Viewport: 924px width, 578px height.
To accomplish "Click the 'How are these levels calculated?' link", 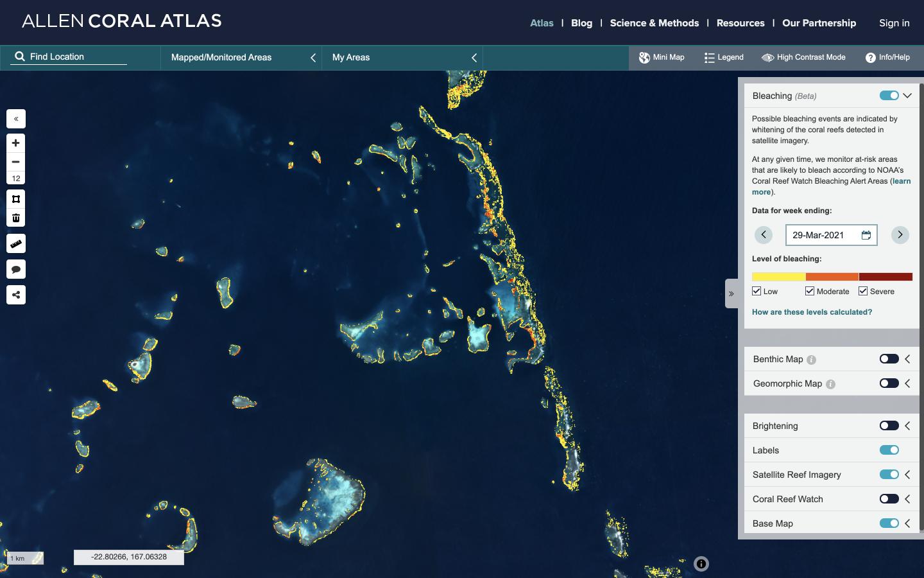I will coord(812,312).
